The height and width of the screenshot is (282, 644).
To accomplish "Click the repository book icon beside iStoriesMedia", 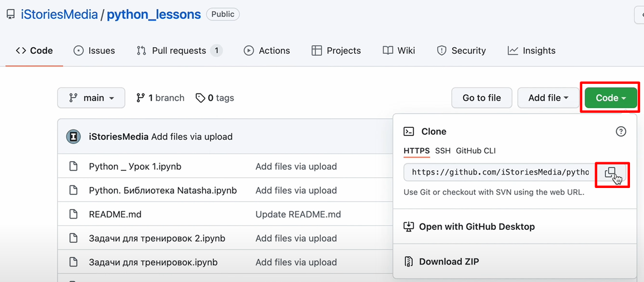I will (10, 15).
